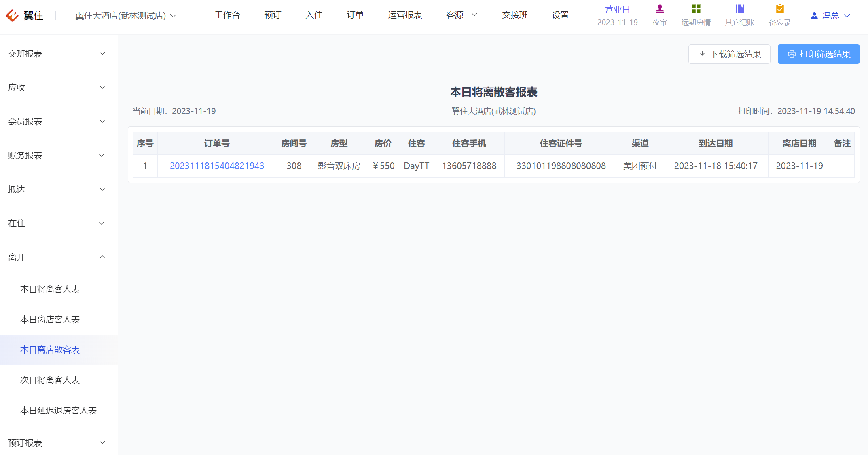Select 次日将离客人表 in sidebar

pos(59,380)
